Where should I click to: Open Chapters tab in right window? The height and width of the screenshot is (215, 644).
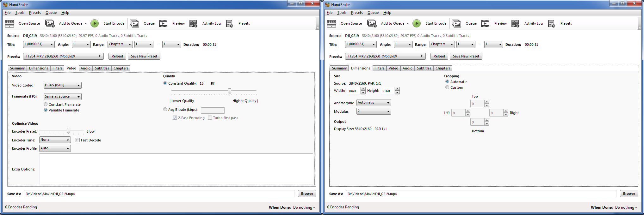[x=443, y=68]
